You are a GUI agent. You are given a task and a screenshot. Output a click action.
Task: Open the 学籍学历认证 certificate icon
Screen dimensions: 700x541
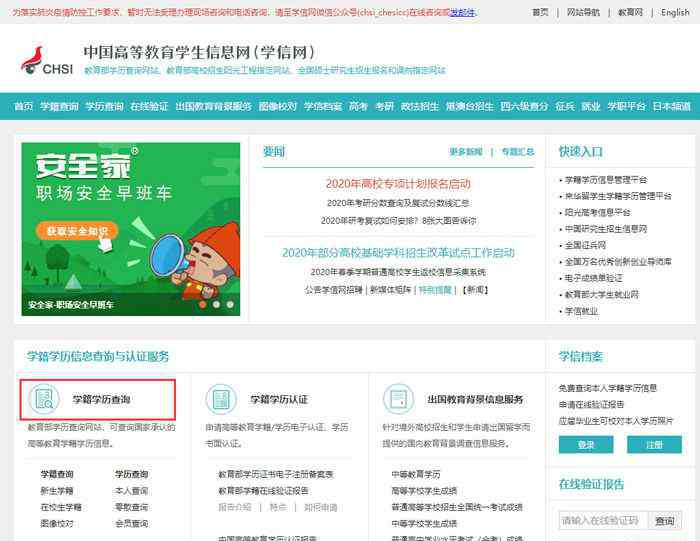pyautogui.click(x=221, y=399)
